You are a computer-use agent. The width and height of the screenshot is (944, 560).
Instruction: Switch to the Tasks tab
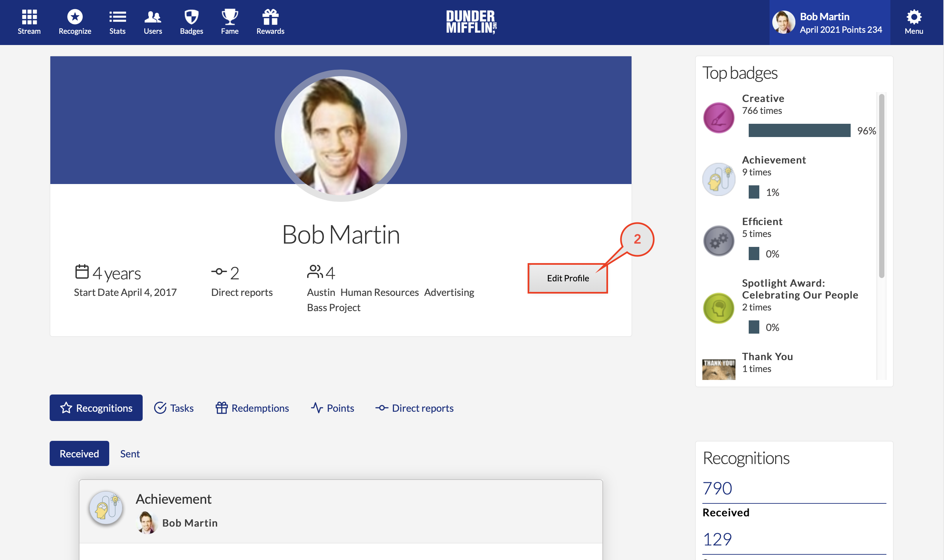pos(174,408)
